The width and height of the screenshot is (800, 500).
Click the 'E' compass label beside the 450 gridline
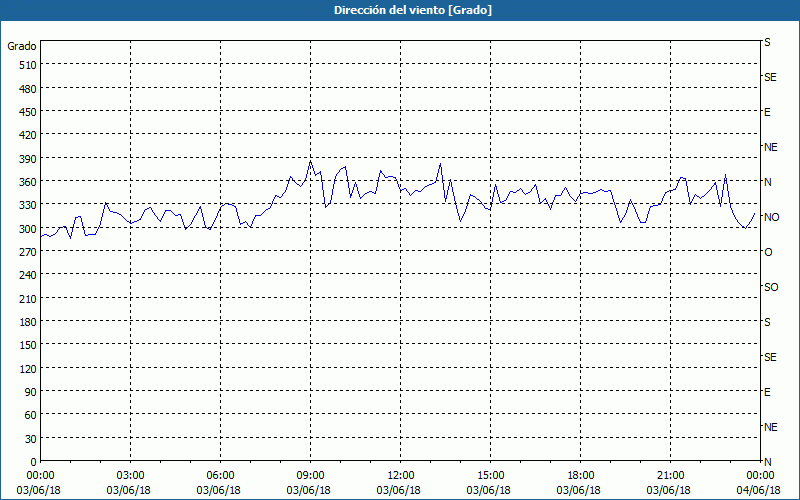pos(767,112)
